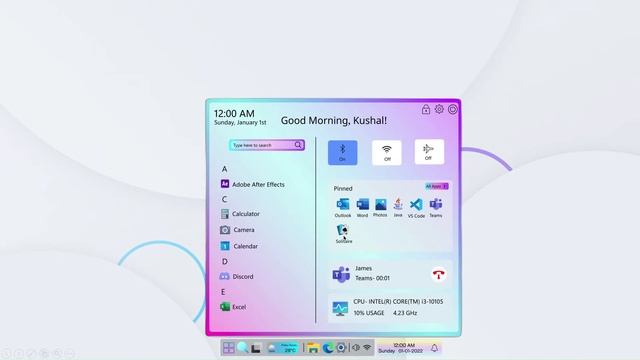
Task: Launch Discord from the app list
Action: coord(237,277)
